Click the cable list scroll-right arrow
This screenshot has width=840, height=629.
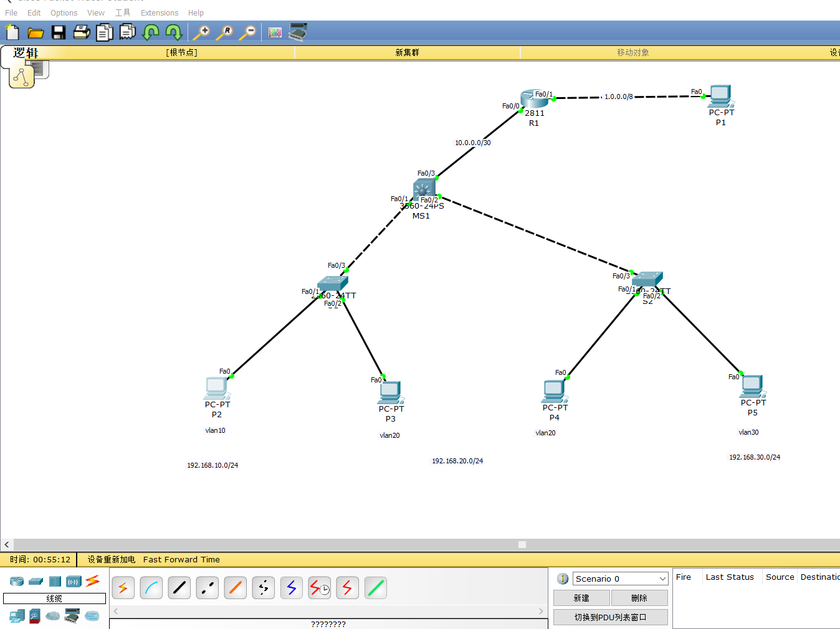[541, 611]
